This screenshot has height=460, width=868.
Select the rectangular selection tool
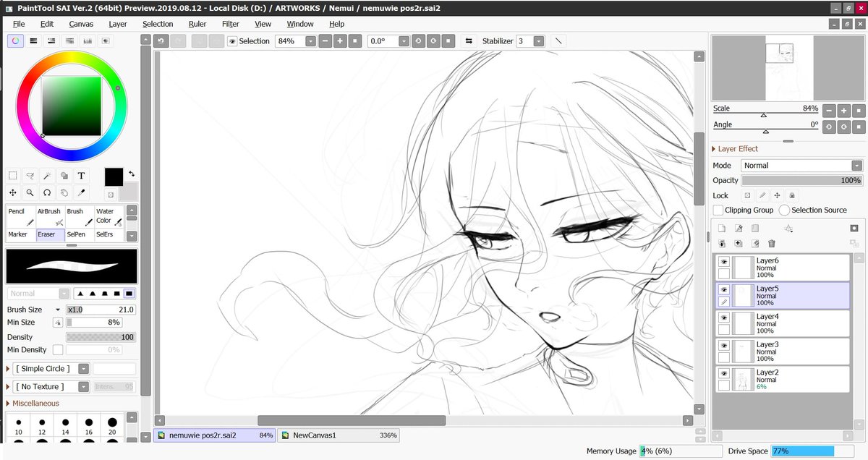[x=13, y=175]
